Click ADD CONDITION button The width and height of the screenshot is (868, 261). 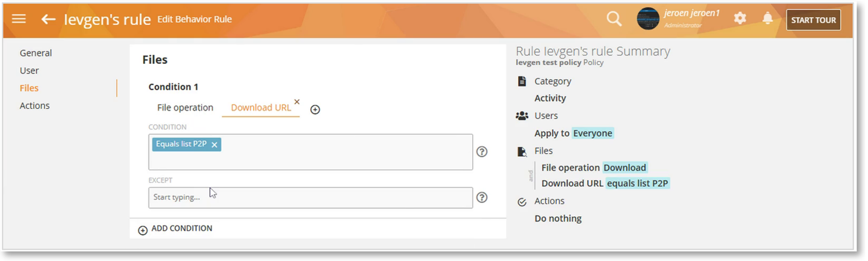(x=175, y=229)
